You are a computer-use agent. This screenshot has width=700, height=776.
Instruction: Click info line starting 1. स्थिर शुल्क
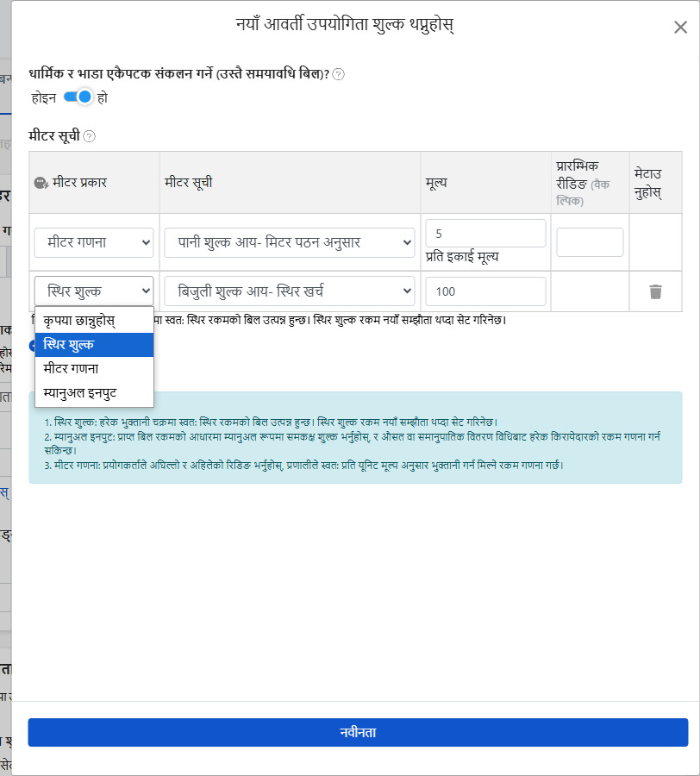click(271, 422)
